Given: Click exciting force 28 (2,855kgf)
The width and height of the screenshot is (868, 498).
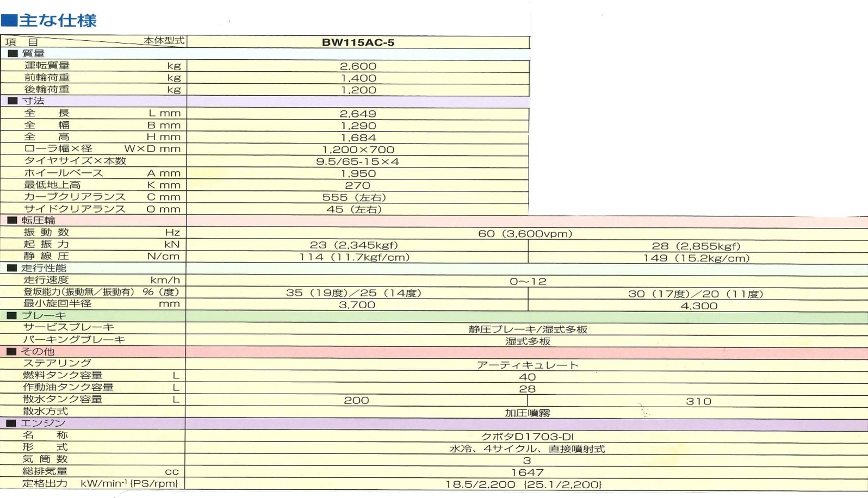Looking at the screenshot, I should (x=696, y=246).
